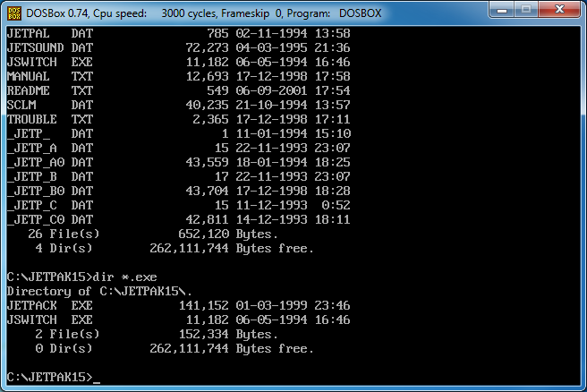Click the blinking cursor at the bottom prompt

pos(97,379)
